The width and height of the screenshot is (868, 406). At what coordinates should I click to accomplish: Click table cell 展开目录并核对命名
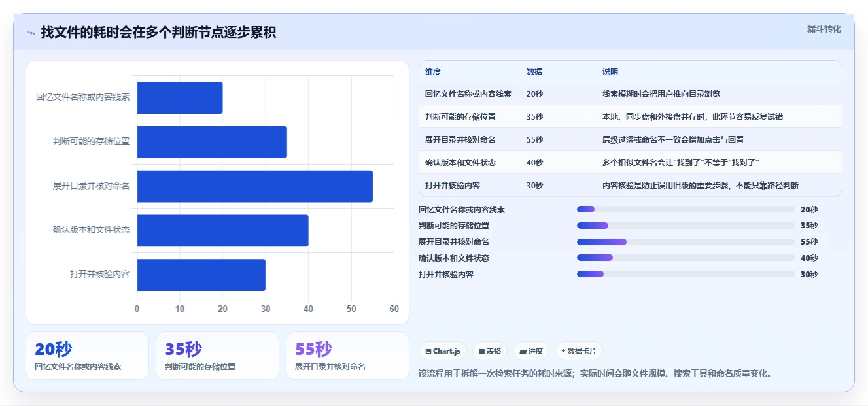(x=460, y=140)
